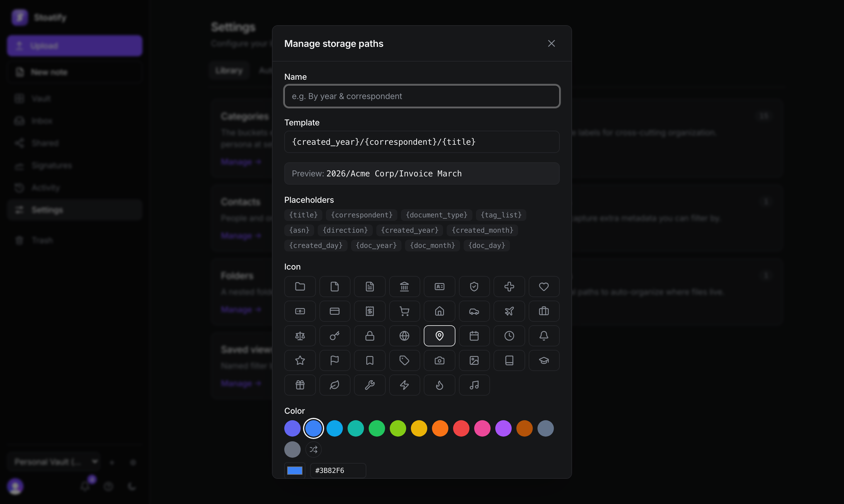
Task: Choose the briefcase icon
Action: click(544, 311)
